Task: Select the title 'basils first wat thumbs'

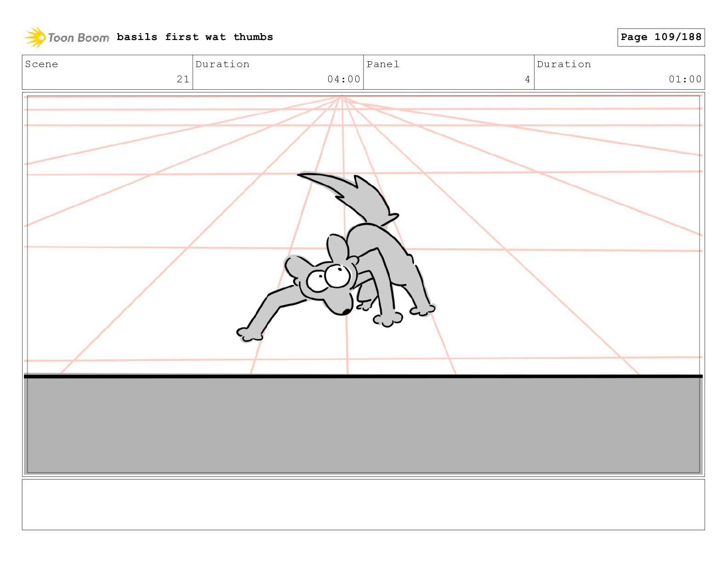Action: coord(195,37)
